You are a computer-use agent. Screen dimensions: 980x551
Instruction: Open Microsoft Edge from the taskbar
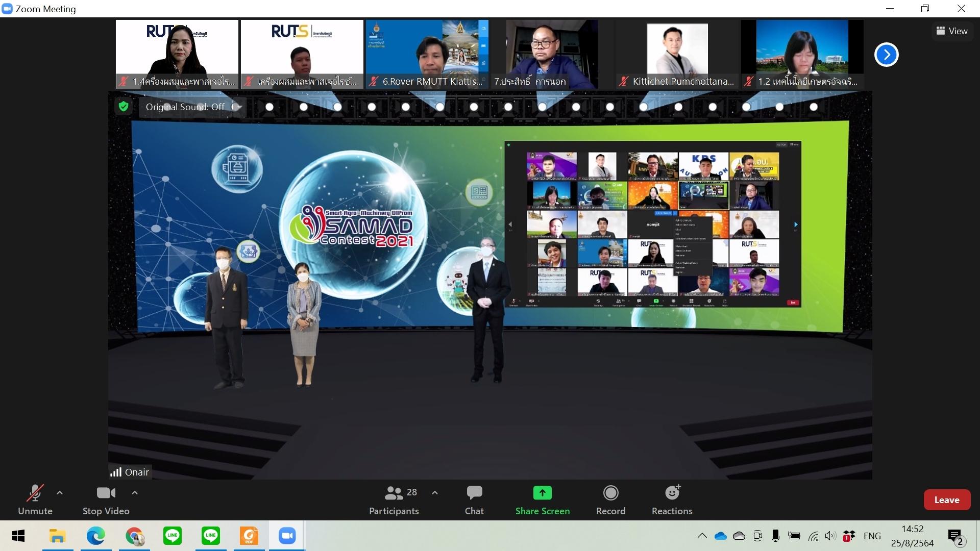pos(95,536)
